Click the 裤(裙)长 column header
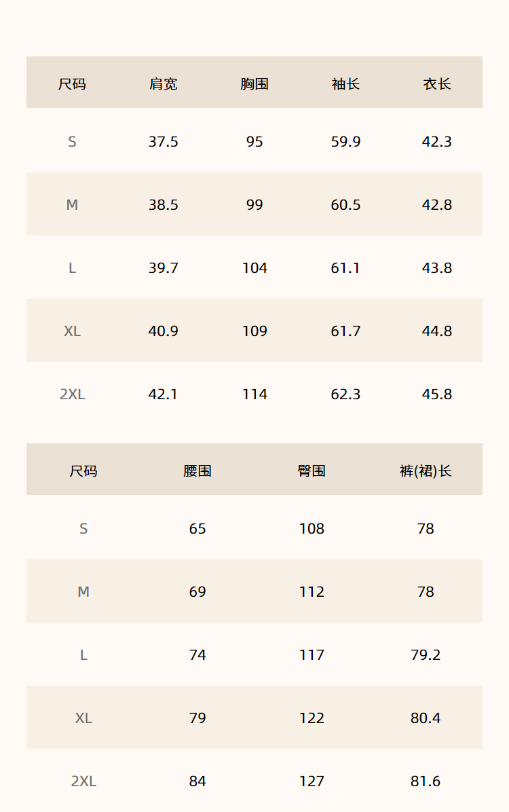 (x=426, y=471)
